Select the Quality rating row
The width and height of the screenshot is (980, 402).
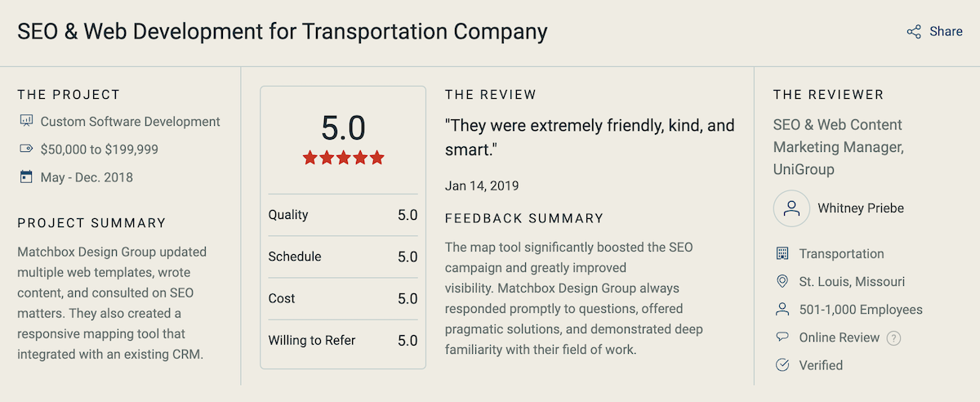[x=343, y=215]
